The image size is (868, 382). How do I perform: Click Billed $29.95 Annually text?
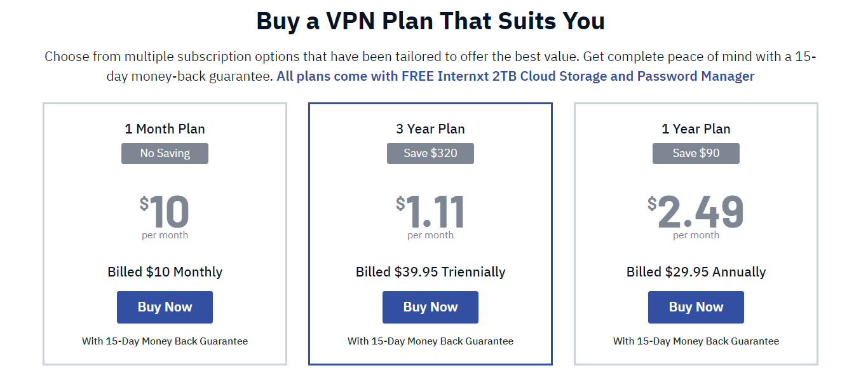tap(696, 272)
